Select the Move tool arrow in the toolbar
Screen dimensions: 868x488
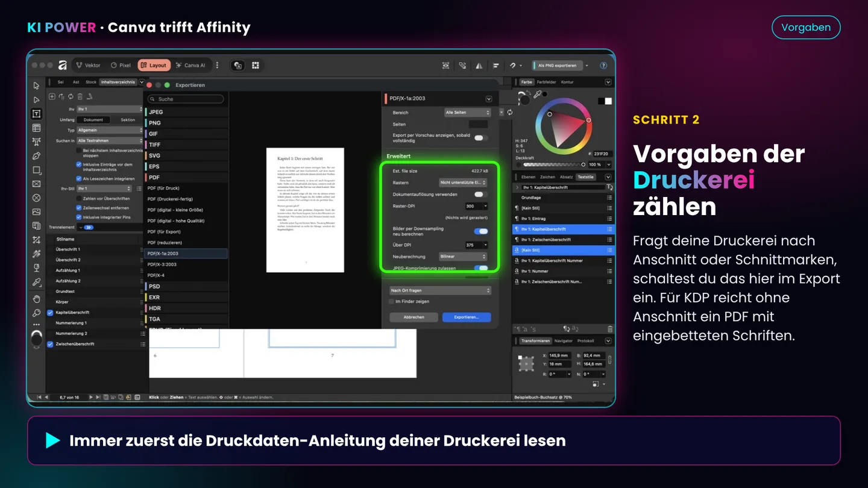point(37,86)
